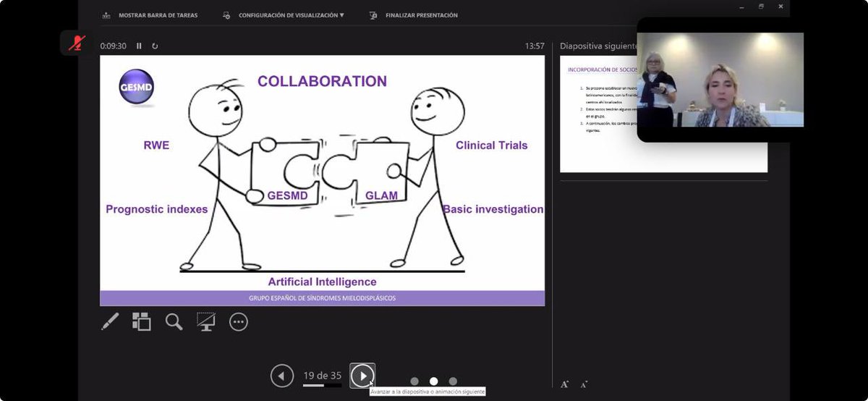Increase the notes text size

click(x=565, y=384)
